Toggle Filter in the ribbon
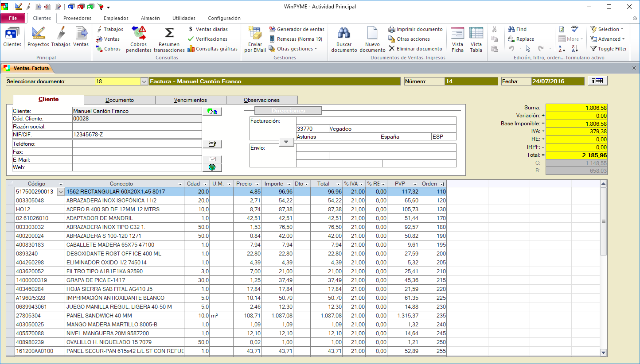 point(609,49)
